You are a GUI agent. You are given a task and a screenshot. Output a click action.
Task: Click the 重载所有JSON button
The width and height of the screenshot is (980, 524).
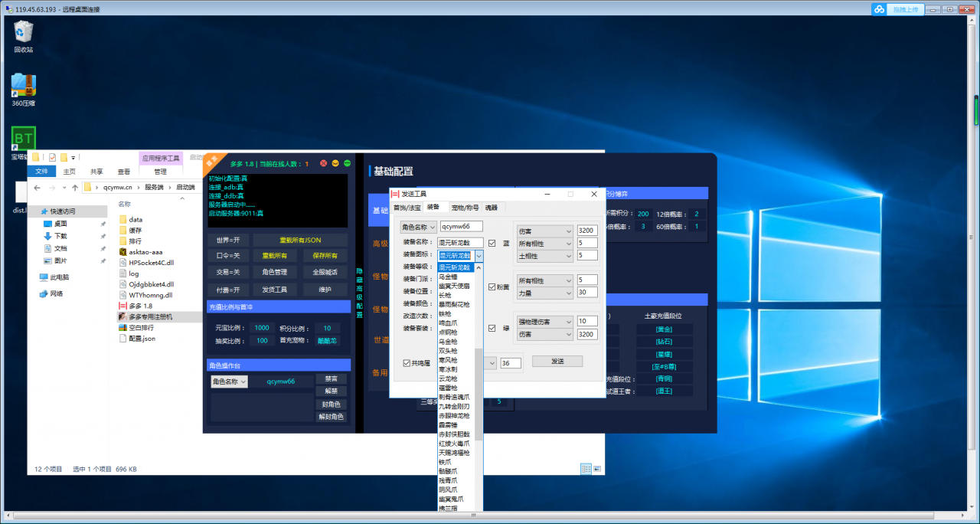coord(300,240)
